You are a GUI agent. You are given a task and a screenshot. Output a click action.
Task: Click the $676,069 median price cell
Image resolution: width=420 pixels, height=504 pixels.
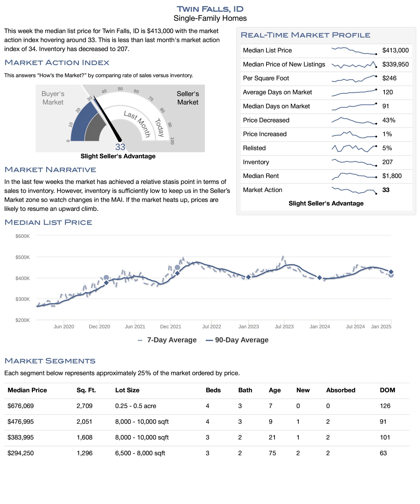(x=21, y=406)
